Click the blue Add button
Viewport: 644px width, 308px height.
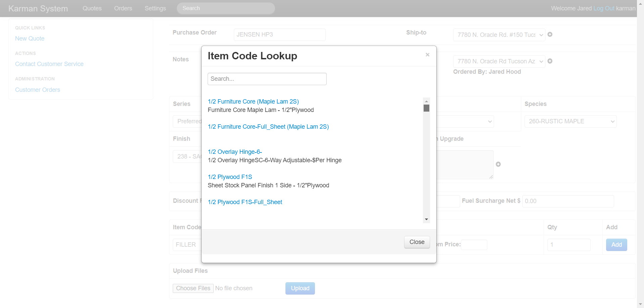pyautogui.click(x=616, y=245)
